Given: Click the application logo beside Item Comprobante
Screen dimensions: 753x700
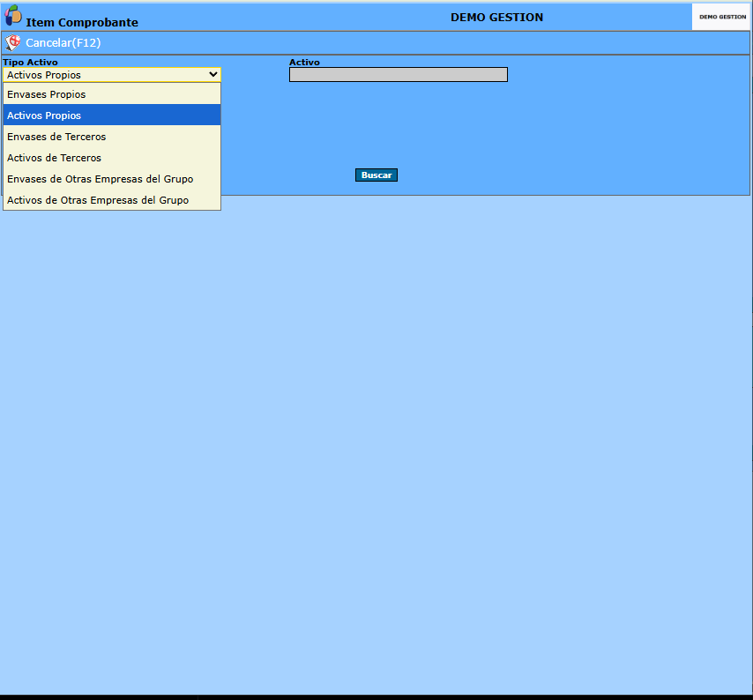Looking at the screenshot, I should (13, 15).
